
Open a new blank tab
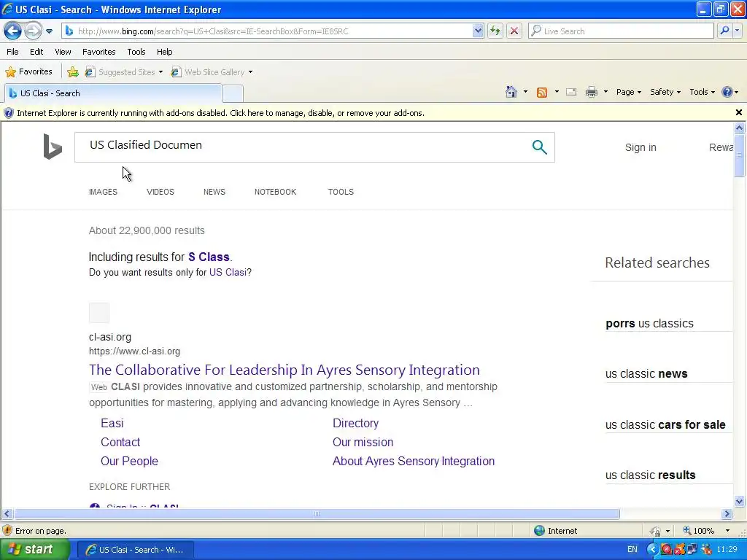[233, 93]
